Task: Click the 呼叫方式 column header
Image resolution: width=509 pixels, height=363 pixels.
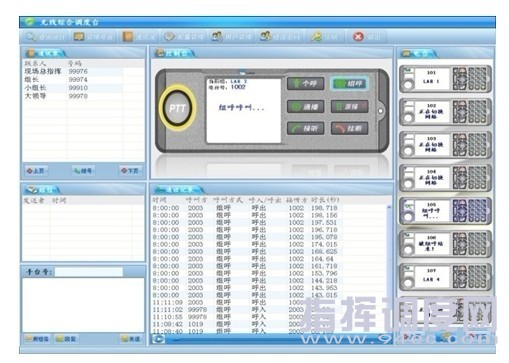Action: click(x=228, y=200)
